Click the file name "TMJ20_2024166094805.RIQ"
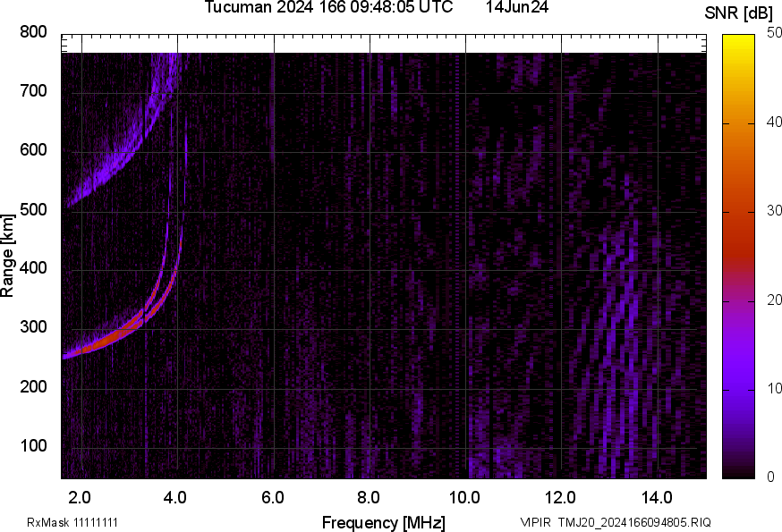 pyautogui.click(x=634, y=522)
